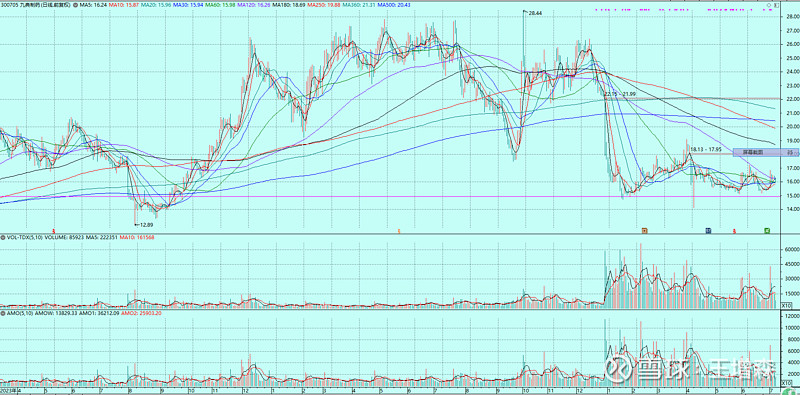This screenshot has width=800, height=395.
Task: Click the blue highlighted price tag on axis
Action: (x=765, y=152)
